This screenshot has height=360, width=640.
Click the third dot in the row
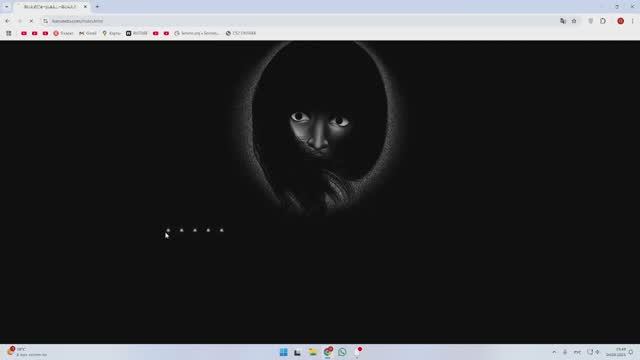click(x=195, y=230)
